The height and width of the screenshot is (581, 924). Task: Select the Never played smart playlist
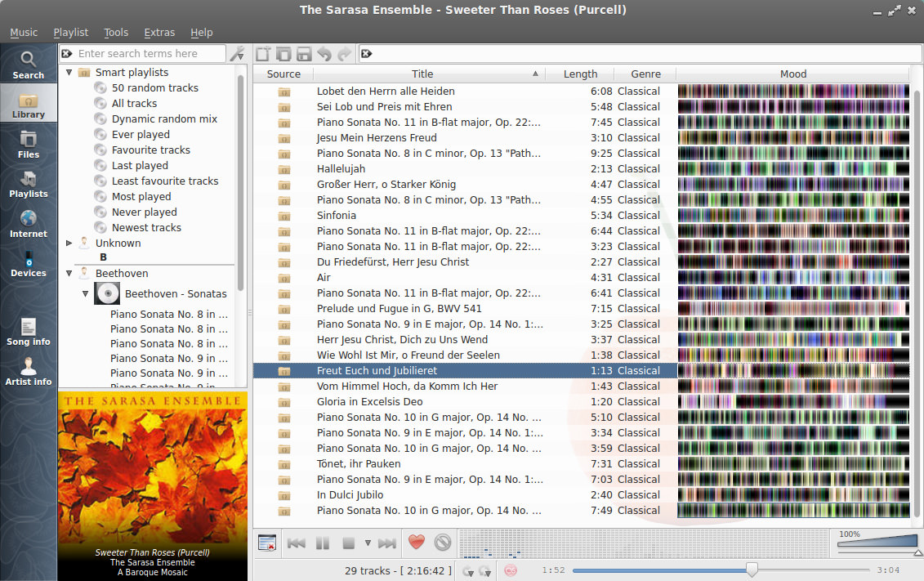[x=145, y=212]
